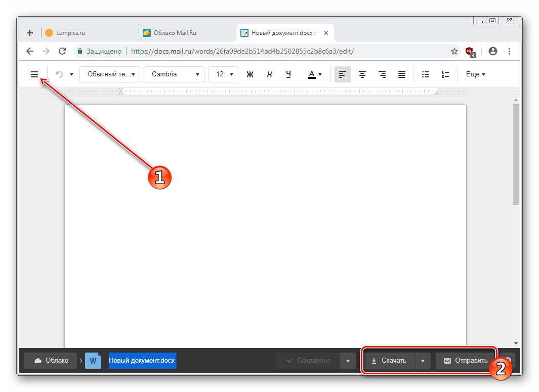
Task: Toggle bold formatting (Ж)
Action: [250, 74]
